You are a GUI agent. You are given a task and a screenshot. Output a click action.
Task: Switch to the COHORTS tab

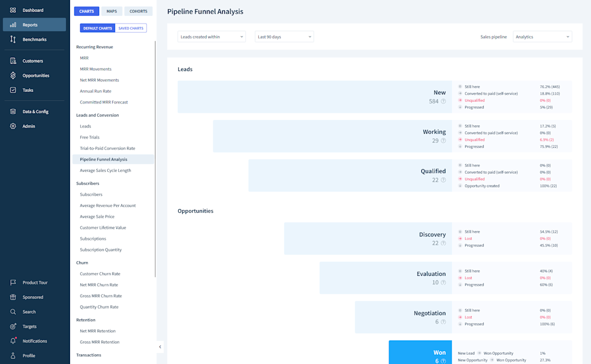138,11
